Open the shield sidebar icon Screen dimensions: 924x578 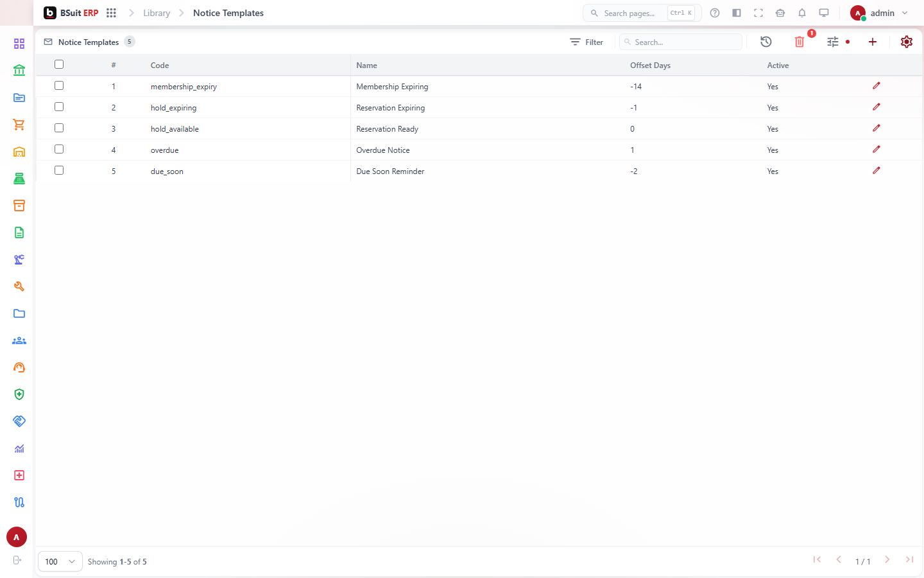[x=19, y=394]
